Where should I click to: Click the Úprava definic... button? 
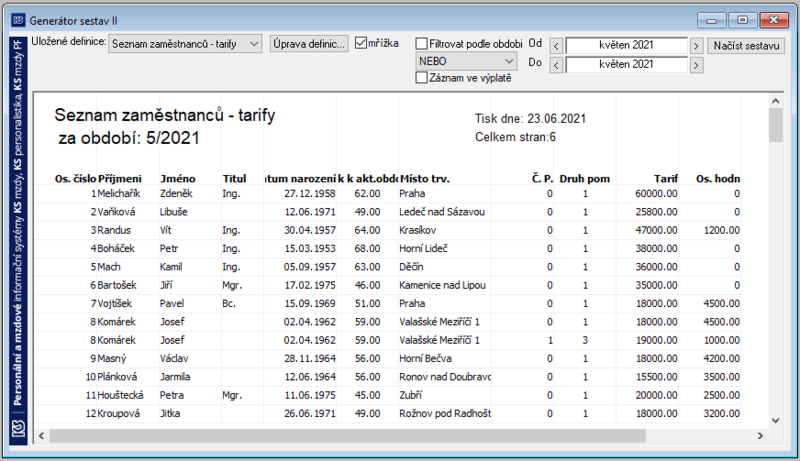point(309,44)
